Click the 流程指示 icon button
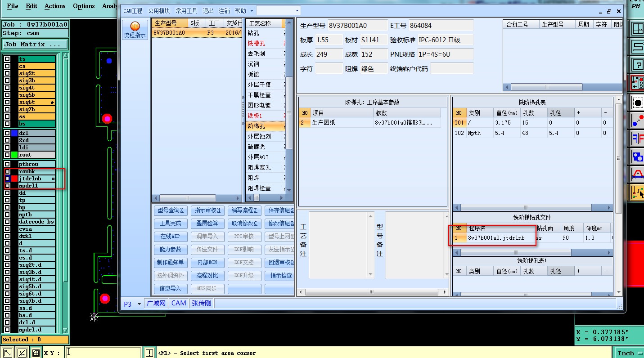Screen dimensions: 644x358 click(x=135, y=29)
